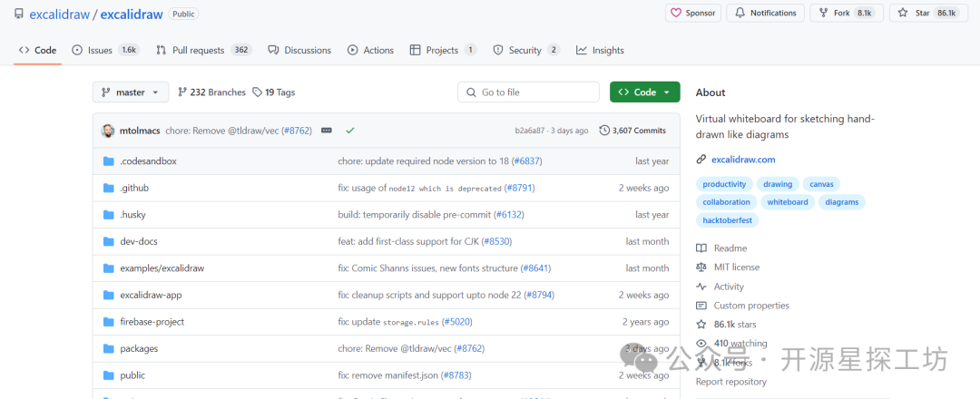Open the mtolmacs author link

click(140, 131)
